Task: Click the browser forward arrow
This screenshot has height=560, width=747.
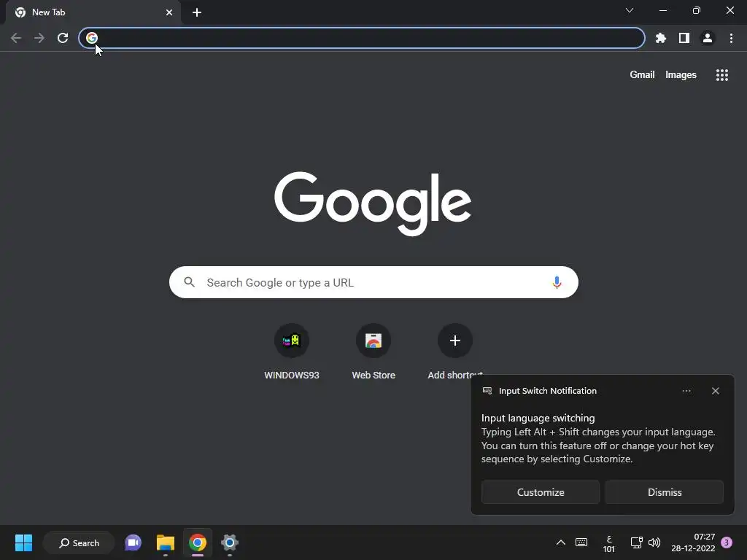Action: (39, 38)
